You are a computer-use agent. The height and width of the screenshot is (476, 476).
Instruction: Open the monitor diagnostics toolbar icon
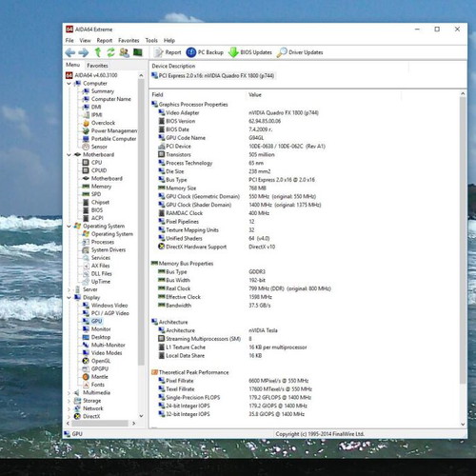pos(138,52)
